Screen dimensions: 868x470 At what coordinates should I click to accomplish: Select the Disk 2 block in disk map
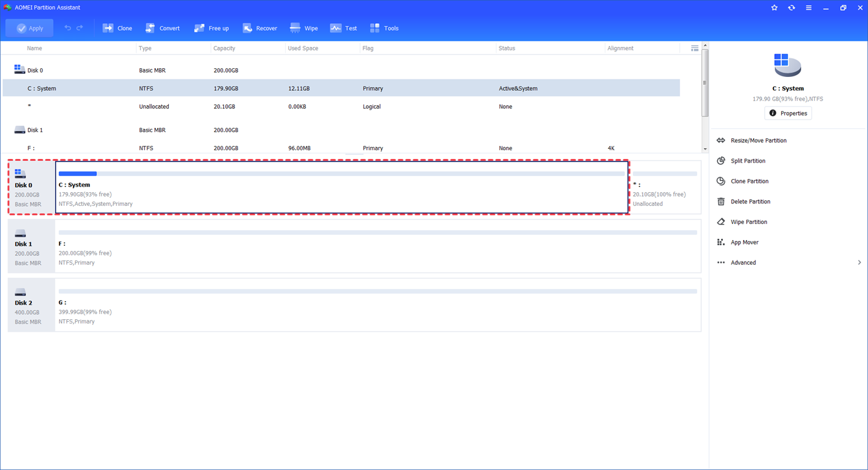click(31, 305)
